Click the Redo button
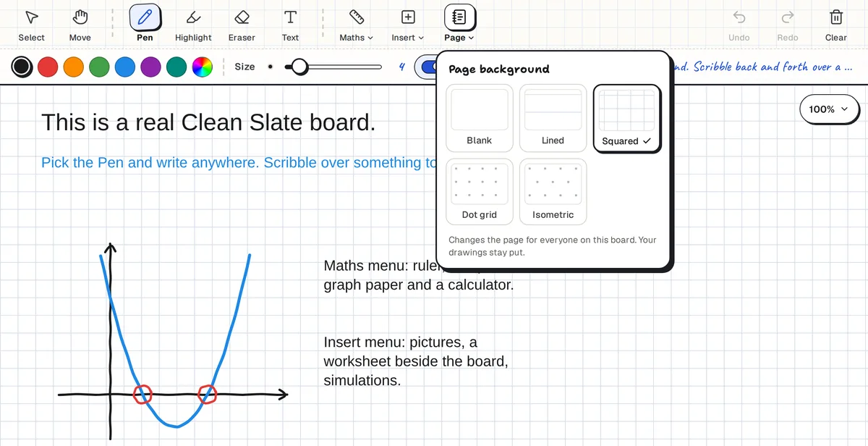868x446 pixels. (788, 25)
